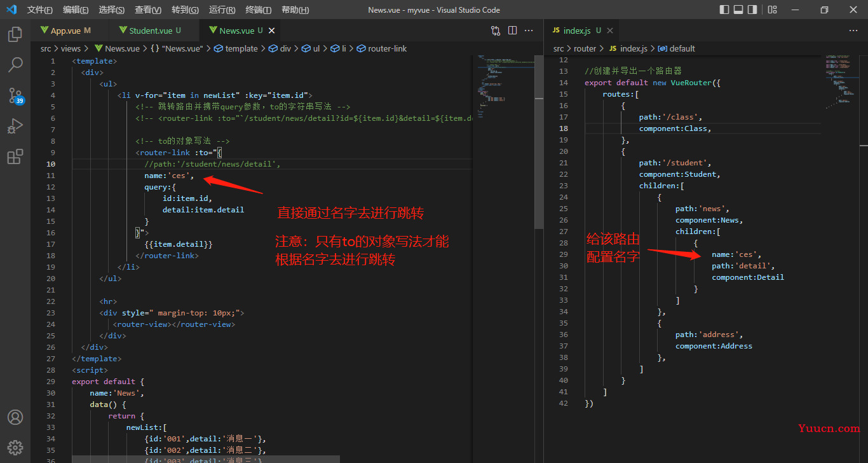
Task: Open the Explorer view in activity bar
Action: (15, 34)
